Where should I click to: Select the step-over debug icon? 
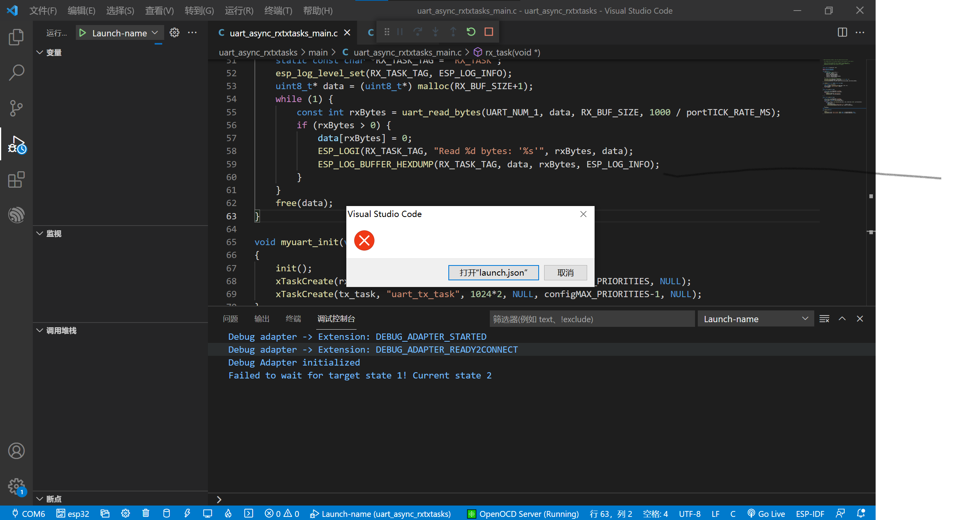click(x=417, y=32)
